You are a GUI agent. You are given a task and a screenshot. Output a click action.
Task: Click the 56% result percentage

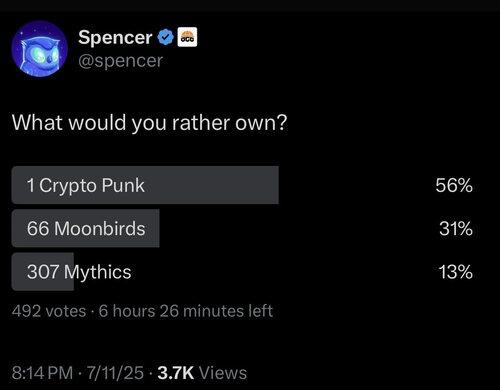[454, 185]
